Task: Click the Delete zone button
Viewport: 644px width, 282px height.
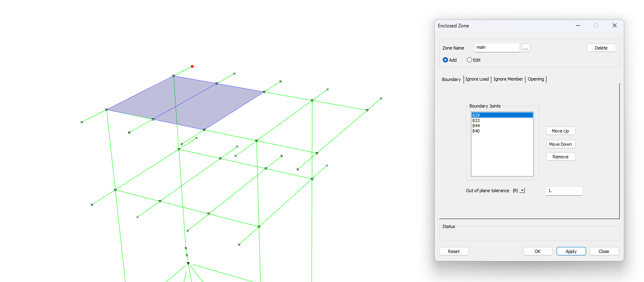Action: [x=601, y=48]
